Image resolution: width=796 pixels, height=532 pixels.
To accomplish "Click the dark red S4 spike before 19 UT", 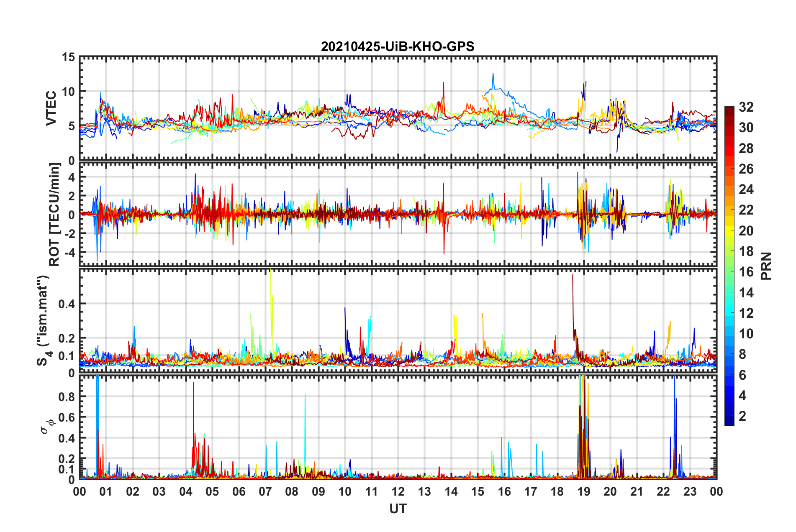I will pyautogui.click(x=573, y=301).
